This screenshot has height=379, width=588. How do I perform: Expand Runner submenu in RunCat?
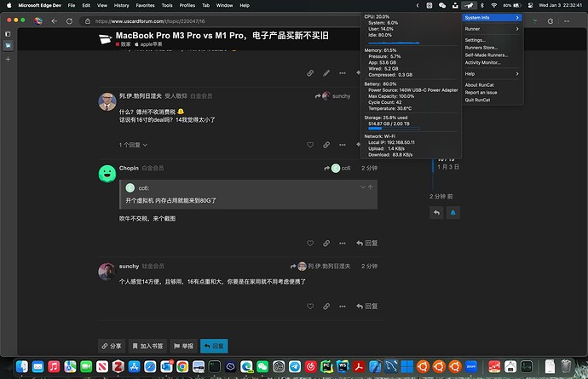coord(492,29)
